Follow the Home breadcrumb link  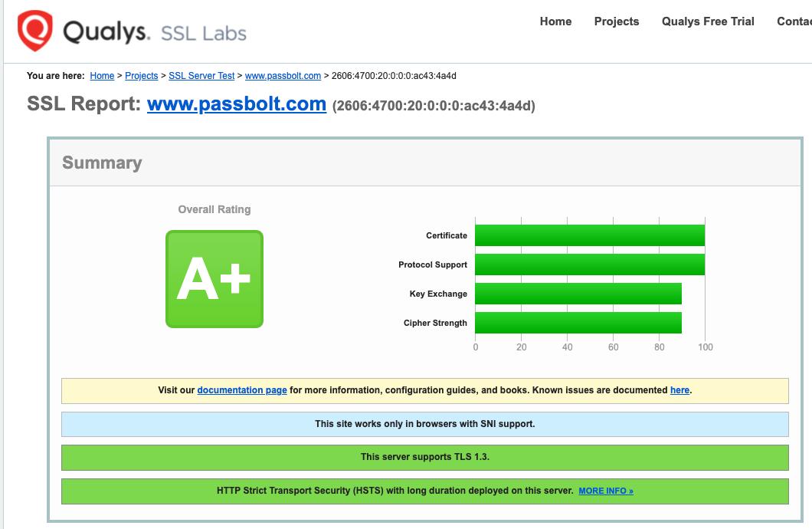coord(102,76)
